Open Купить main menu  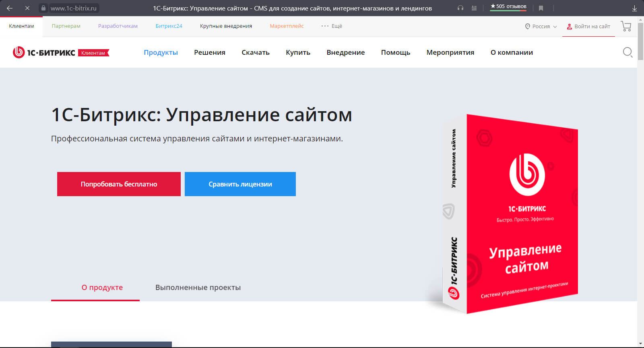(298, 52)
